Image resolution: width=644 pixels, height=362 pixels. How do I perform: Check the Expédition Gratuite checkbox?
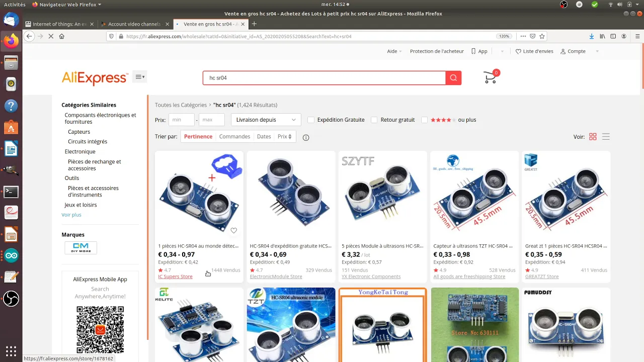click(x=311, y=120)
